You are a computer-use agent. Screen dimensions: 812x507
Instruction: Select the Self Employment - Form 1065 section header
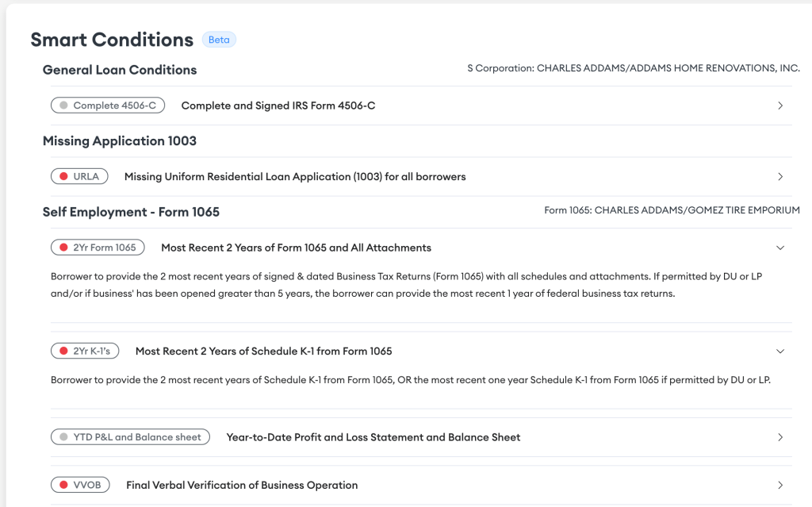point(132,212)
